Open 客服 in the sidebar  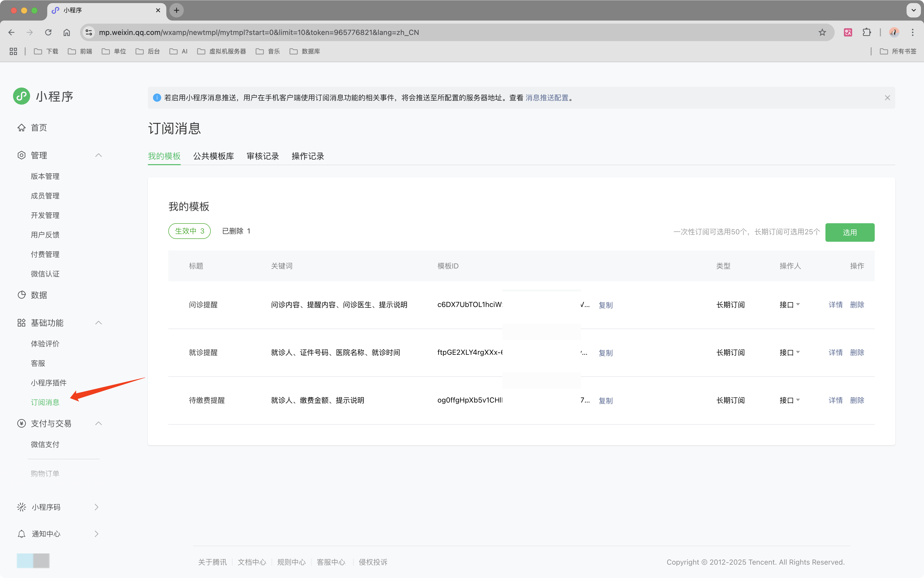(38, 363)
